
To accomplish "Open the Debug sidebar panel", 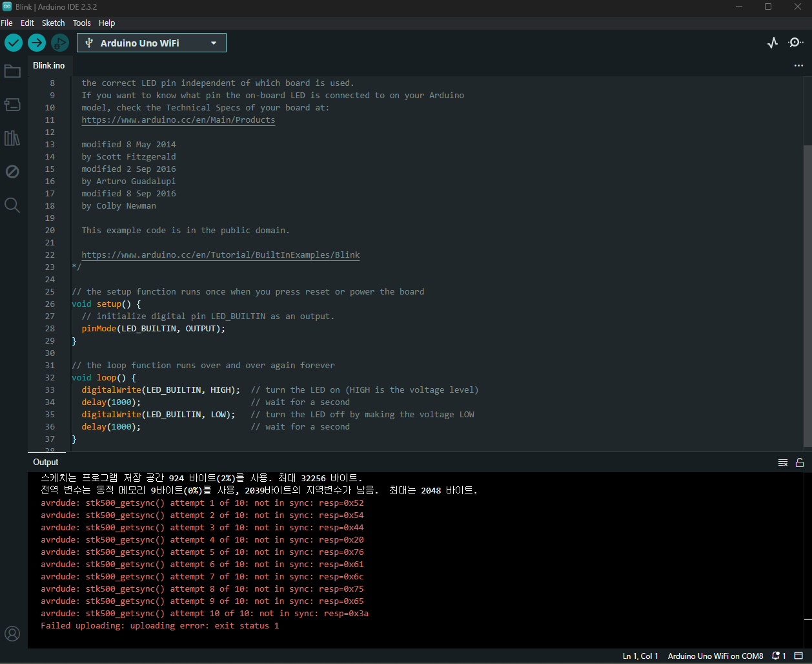I will point(12,172).
